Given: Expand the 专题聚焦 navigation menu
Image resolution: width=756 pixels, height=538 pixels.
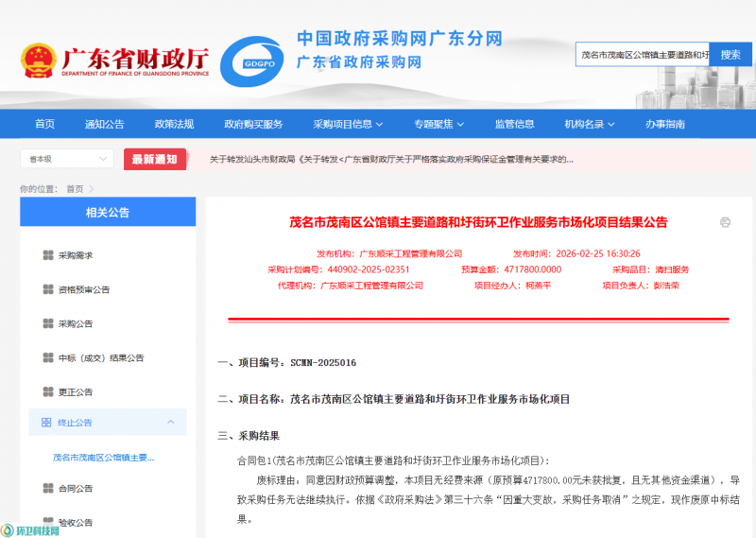Looking at the screenshot, I should coord(439,124).
